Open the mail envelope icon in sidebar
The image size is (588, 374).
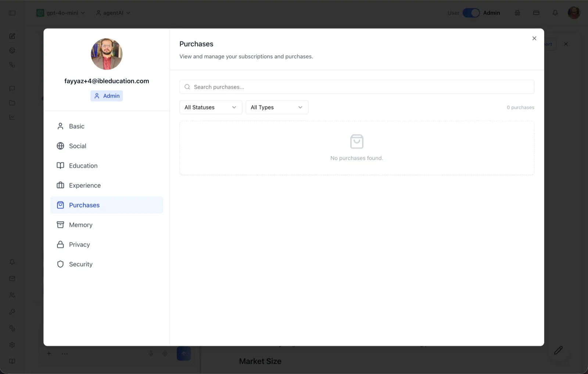click(x=12, y=278)
